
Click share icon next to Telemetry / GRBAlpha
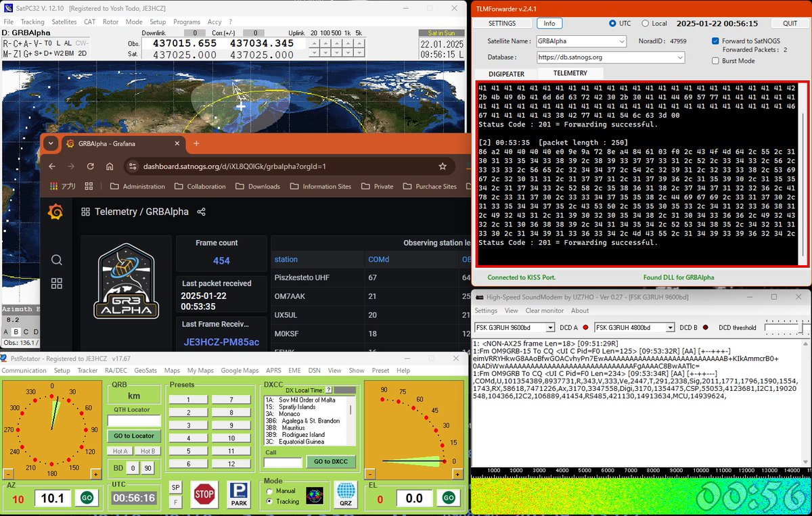(201, 212)
